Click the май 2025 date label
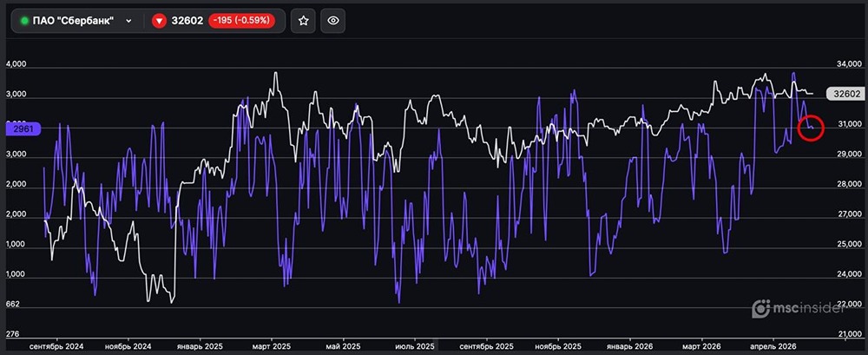This screenshot has height=355, width=868. (343, 346)
